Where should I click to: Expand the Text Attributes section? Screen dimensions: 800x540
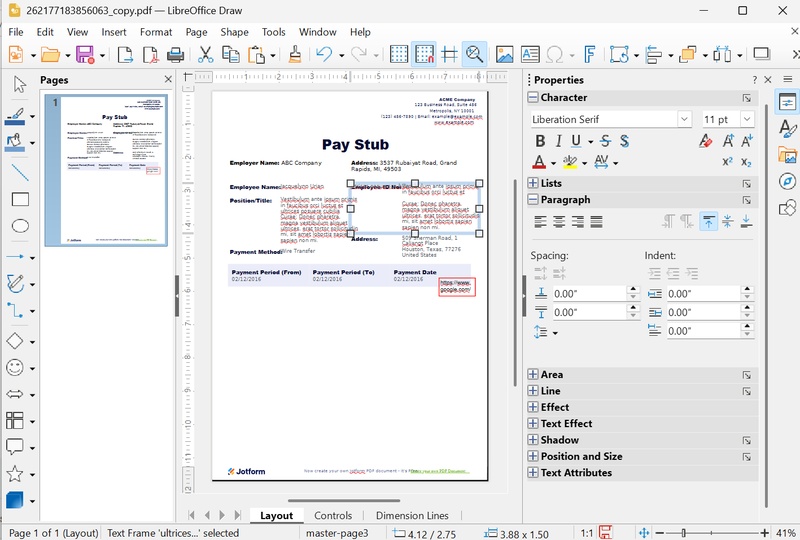pos(533,473)
